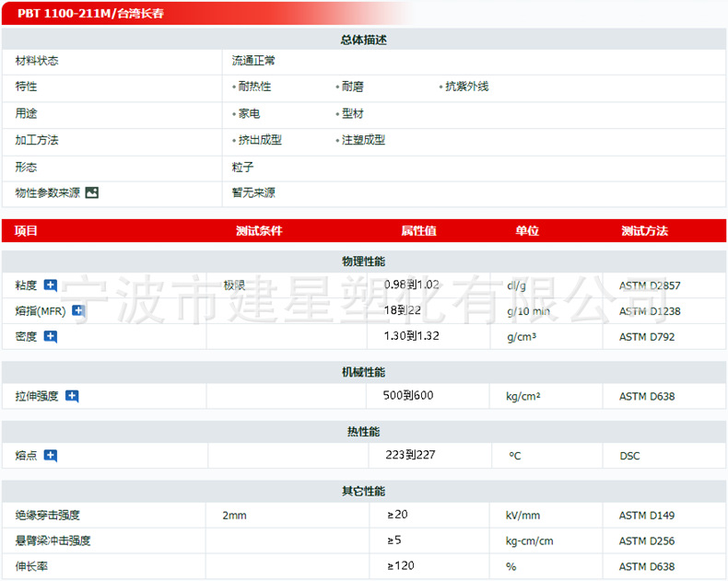
Task: Select the elongation value ≥120
Action: point(401,565)
